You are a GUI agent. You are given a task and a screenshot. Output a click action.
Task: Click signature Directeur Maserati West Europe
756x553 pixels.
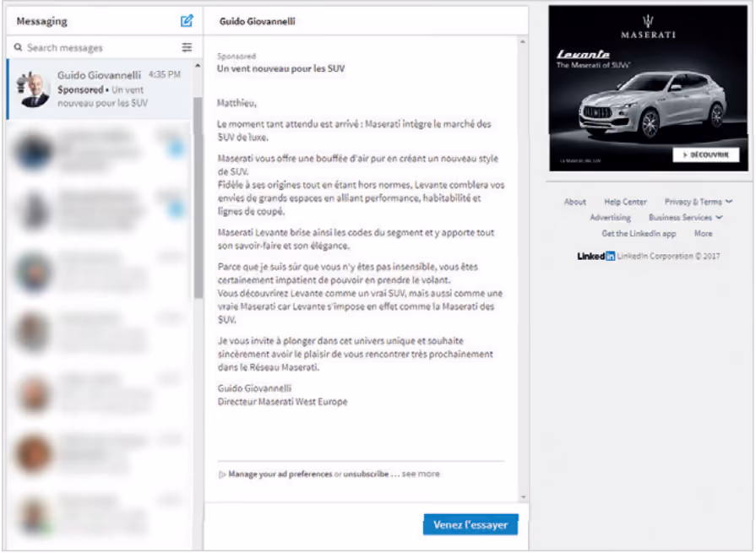[x=282, y=402]
